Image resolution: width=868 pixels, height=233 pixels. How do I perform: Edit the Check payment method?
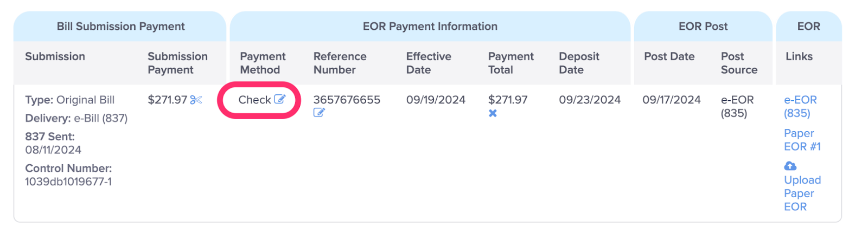tap(280, 99)
